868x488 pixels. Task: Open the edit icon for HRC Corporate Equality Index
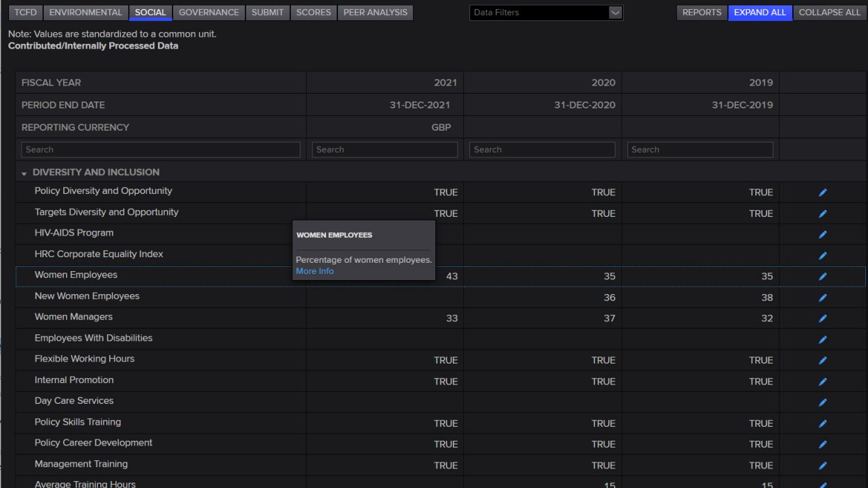coord(823,255)
